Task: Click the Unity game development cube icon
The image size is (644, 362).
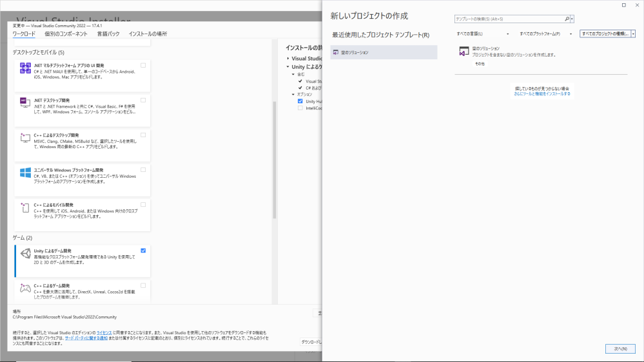Action: (x=26, y=254)
